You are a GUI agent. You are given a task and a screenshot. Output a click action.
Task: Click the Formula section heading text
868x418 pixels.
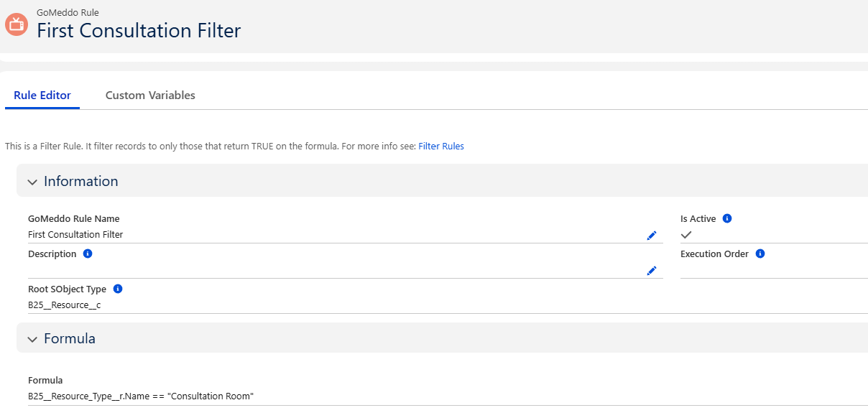coord(69,338)
